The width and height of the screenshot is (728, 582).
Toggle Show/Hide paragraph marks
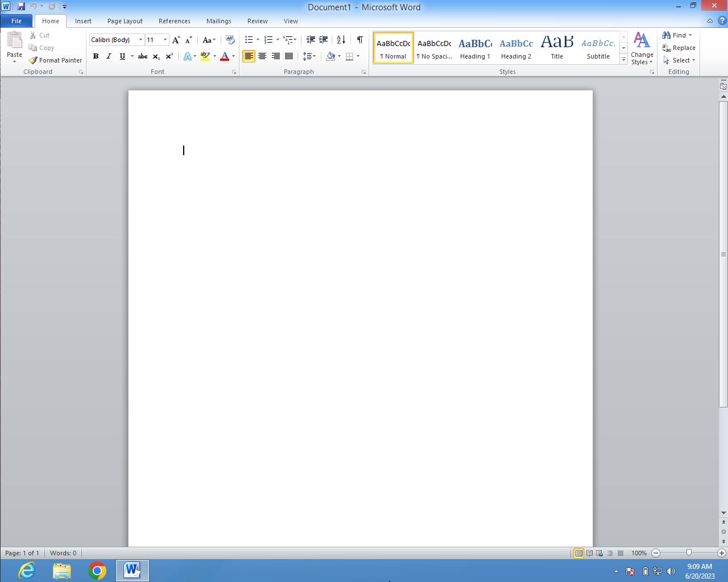coord(359,40)
